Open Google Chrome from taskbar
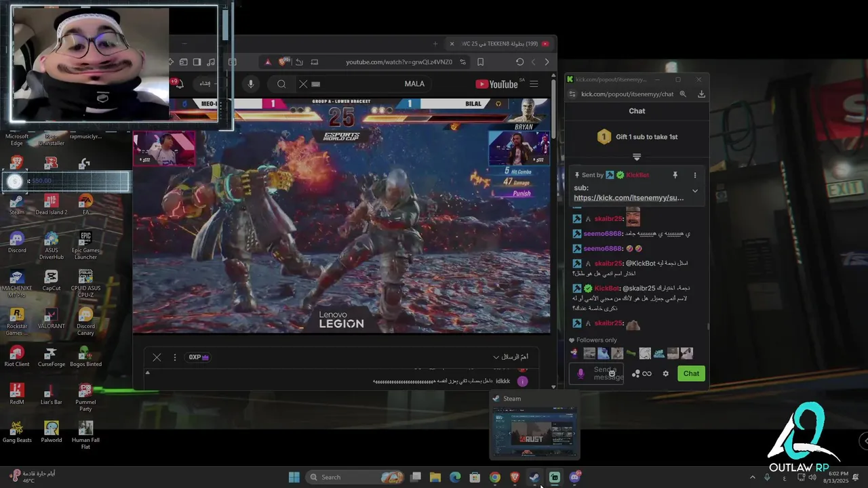The image size is (868, 488). click(495, 477)
